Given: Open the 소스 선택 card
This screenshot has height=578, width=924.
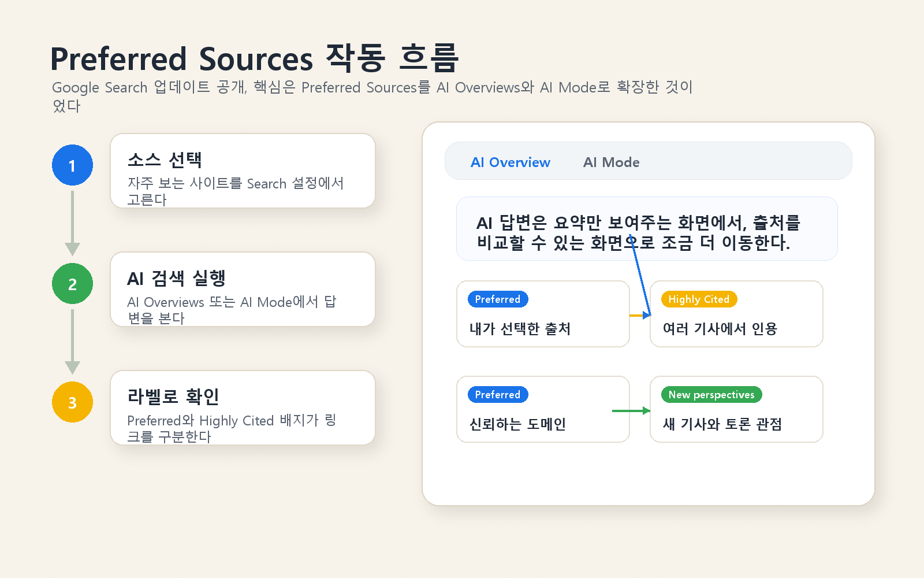Looking at the screenshot, I should [243, 171].
